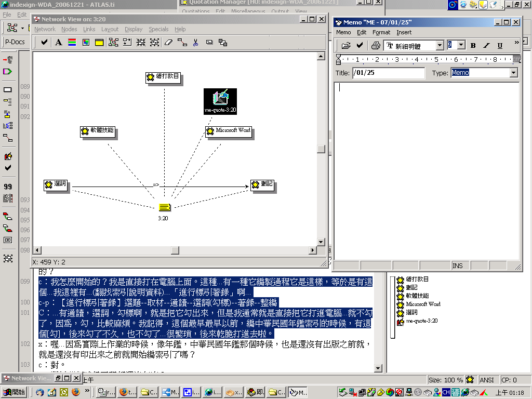The image size is (532, 399).
Task: Click the 開始 Start button
Action: coord(14,392)
